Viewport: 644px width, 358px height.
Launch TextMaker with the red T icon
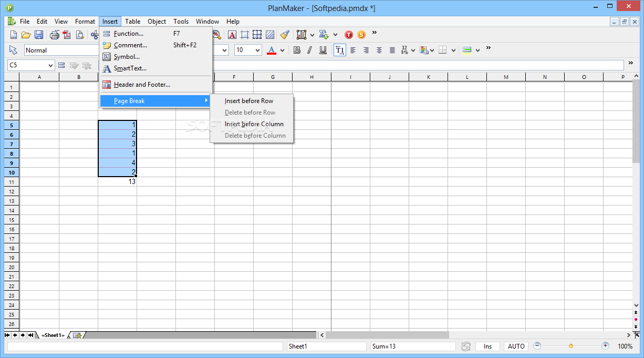point(349,35)
